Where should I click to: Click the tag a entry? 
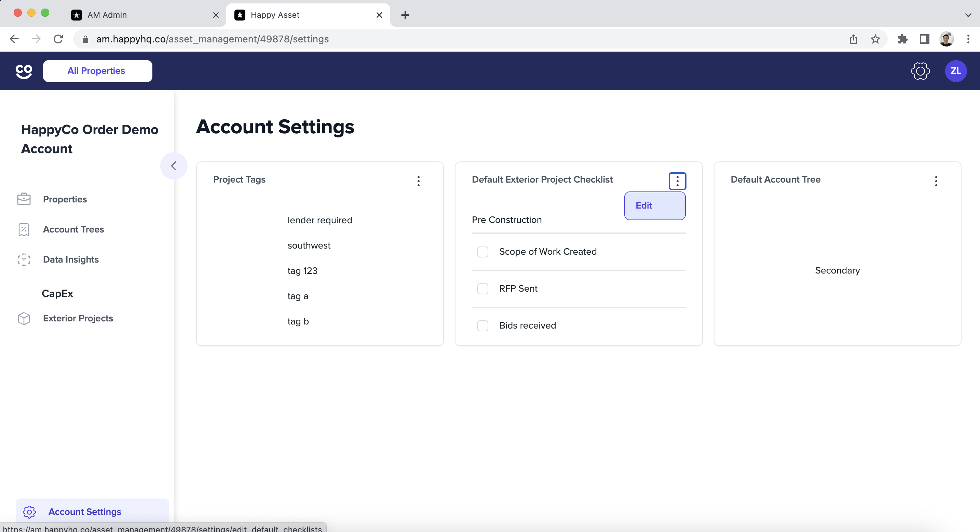[x=298, y=296]
